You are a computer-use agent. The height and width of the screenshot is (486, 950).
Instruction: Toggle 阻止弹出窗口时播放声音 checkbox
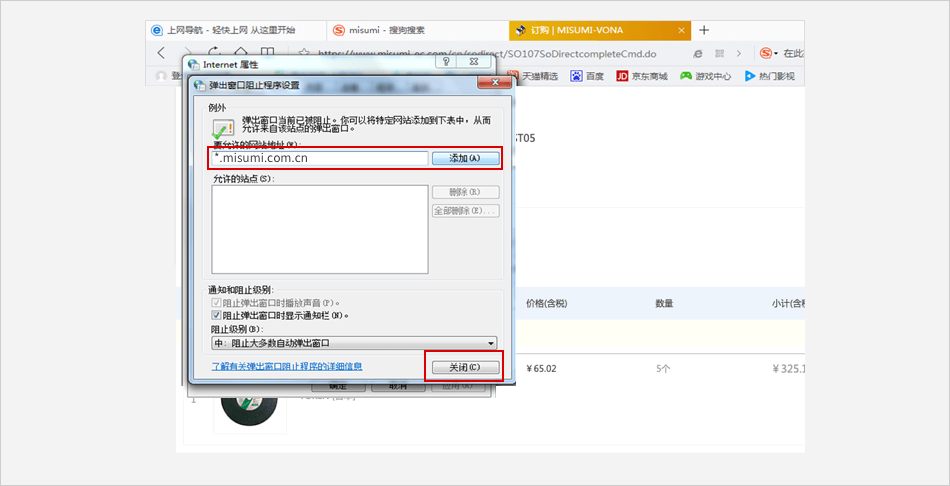pos(217,302)
